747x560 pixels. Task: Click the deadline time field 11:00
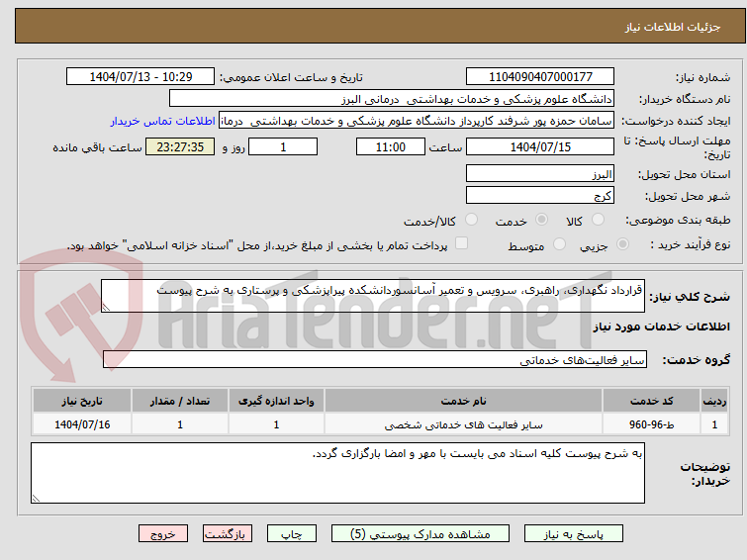(x=391, y=146)
